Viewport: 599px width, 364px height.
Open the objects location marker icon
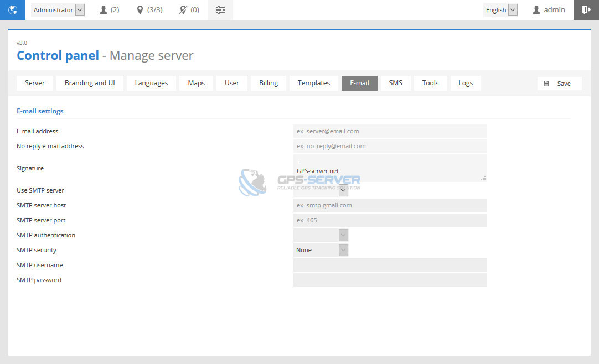click(140, 10)
